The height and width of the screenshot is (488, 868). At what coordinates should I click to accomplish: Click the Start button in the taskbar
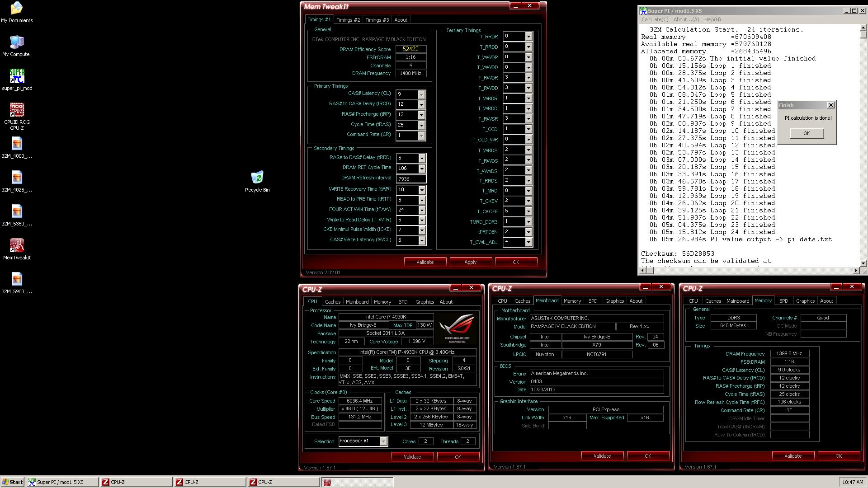tap(13, 482)
